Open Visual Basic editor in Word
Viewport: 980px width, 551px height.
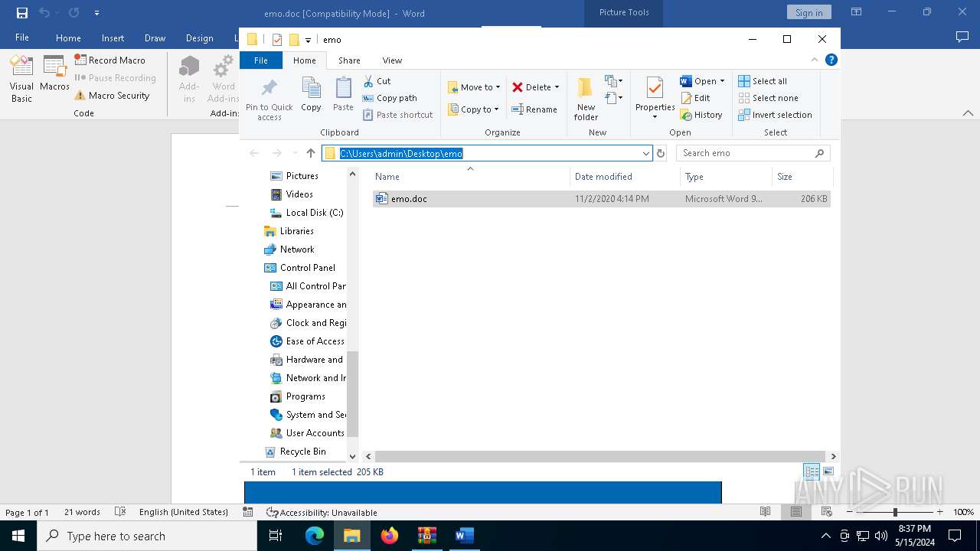tap(21, 79)
